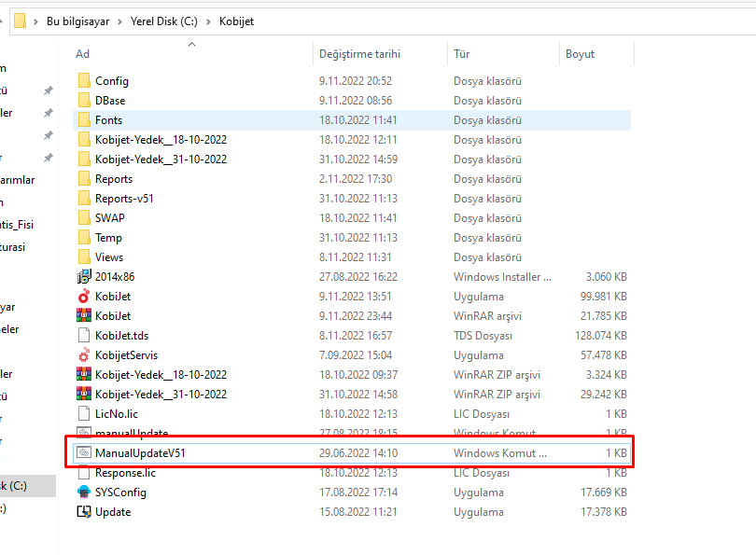Click the 2014x86 installer icon

(x=84, y=276)
